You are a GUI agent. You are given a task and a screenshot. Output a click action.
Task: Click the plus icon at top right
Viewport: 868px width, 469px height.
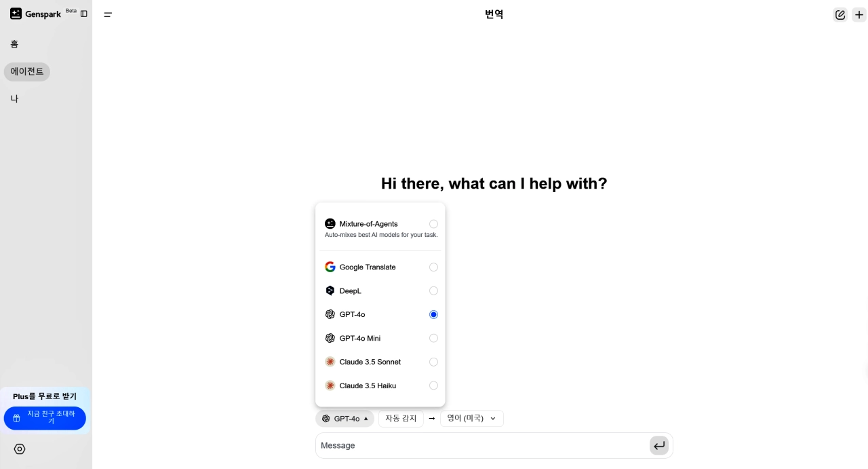coord(859,14)
